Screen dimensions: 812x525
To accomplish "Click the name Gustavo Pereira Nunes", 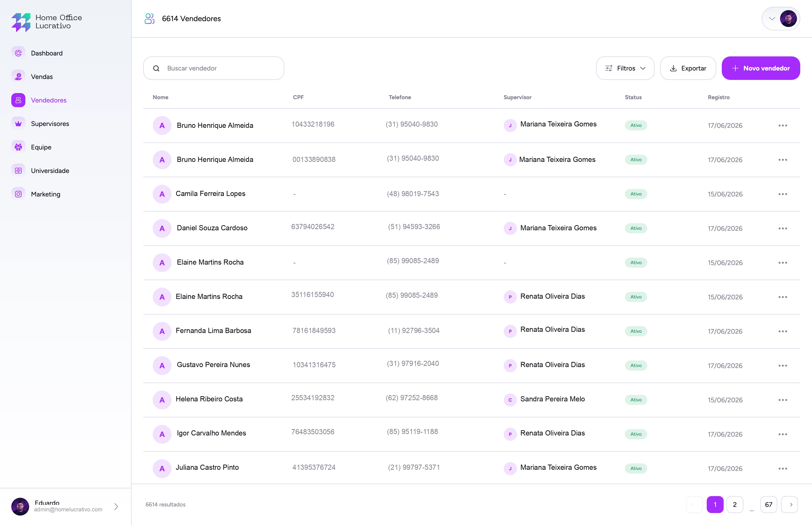I will click(213, 365).
